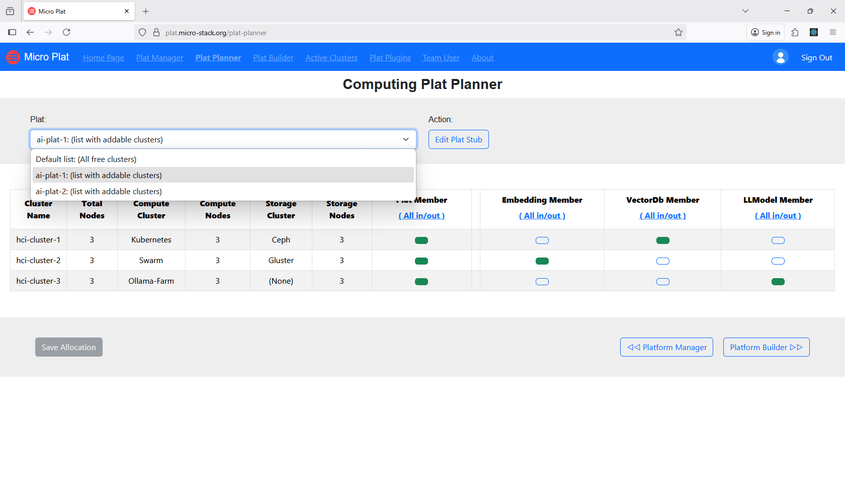Click the Platform Builder button

[766, 347]
